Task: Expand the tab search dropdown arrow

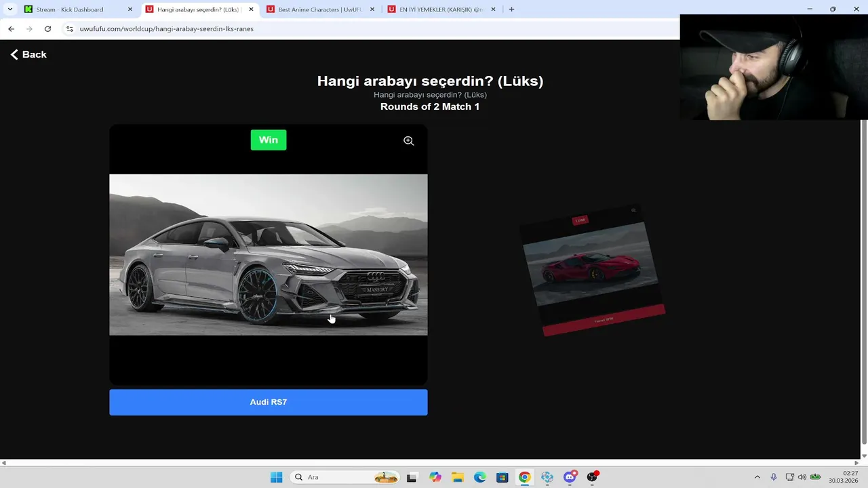Action: (x=9, y=9)
